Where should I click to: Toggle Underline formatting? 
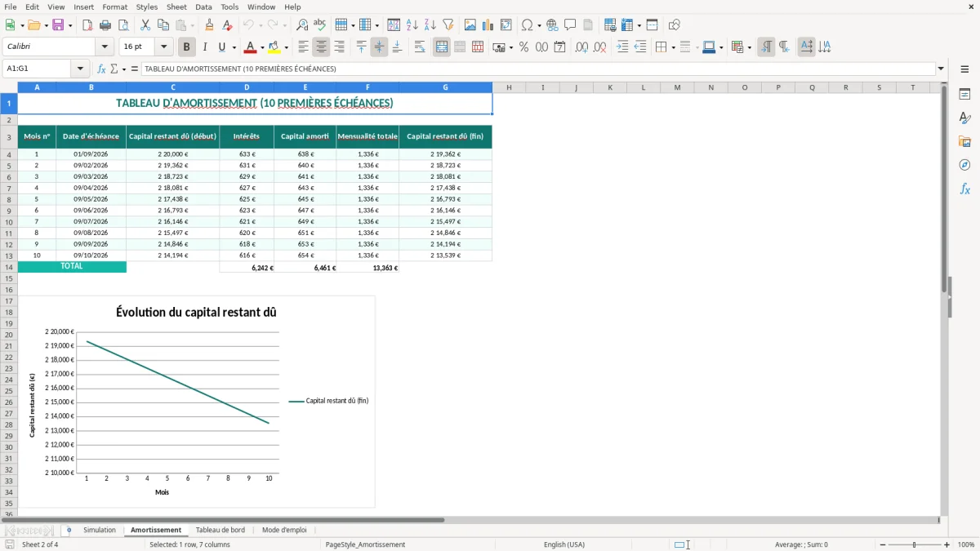(x=221, y=47)
